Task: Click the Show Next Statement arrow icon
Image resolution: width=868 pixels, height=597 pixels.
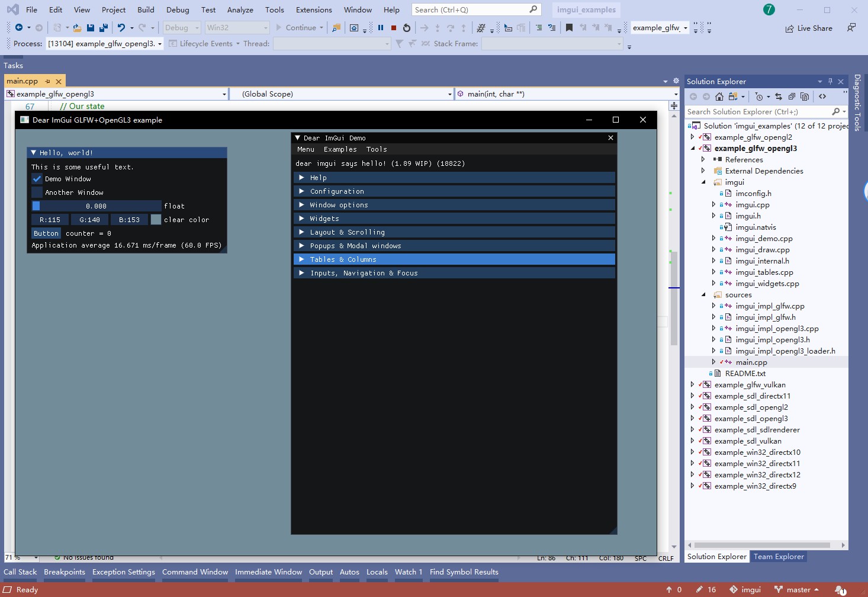Action: (x=425, y=28)
